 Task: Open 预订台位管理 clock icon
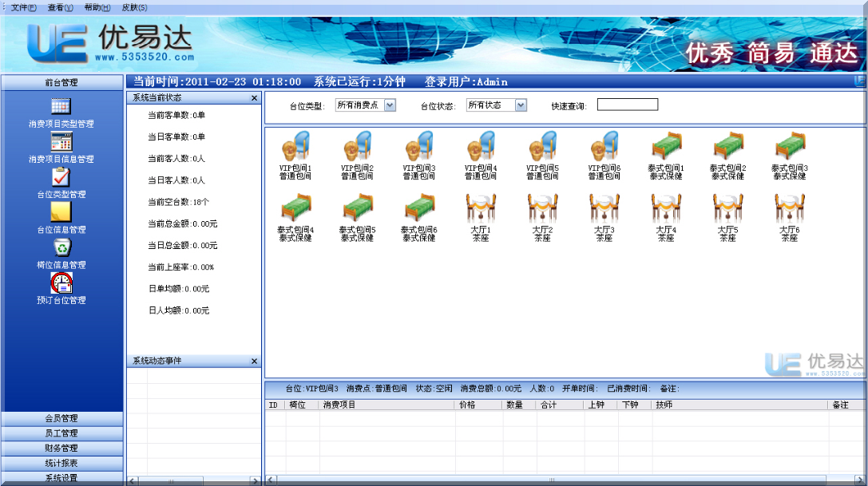click(x=61, y=283)
